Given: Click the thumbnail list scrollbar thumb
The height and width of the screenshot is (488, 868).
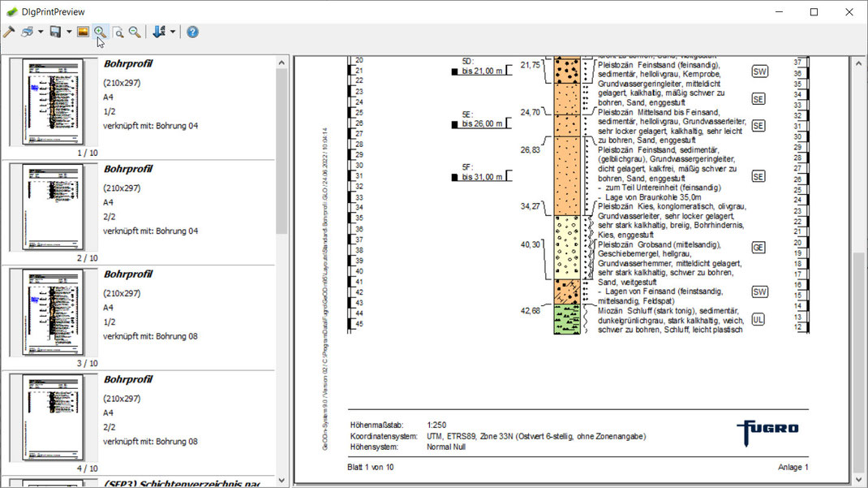Looking at the screenshot, I should coord(281,152).
